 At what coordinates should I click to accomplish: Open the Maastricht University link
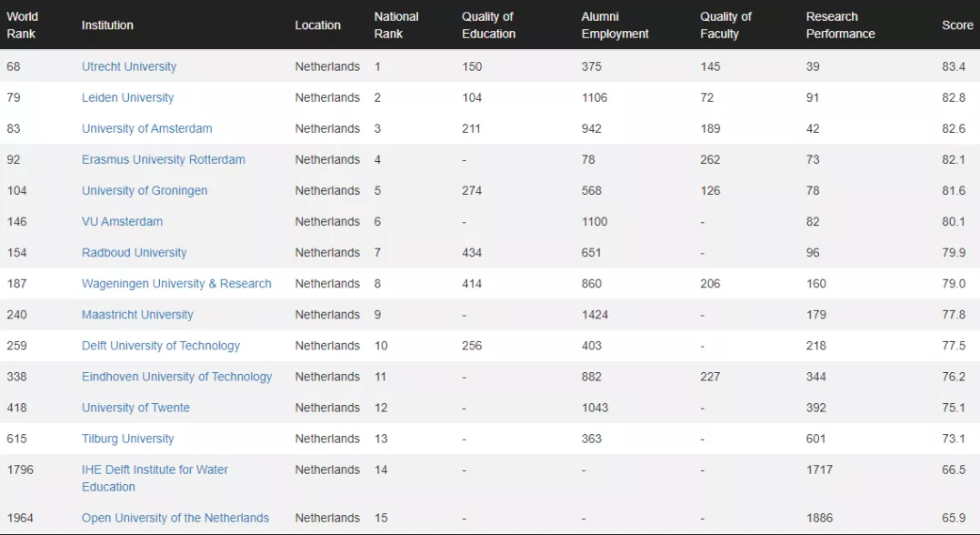pyautogui.click(x=137, y=315)
